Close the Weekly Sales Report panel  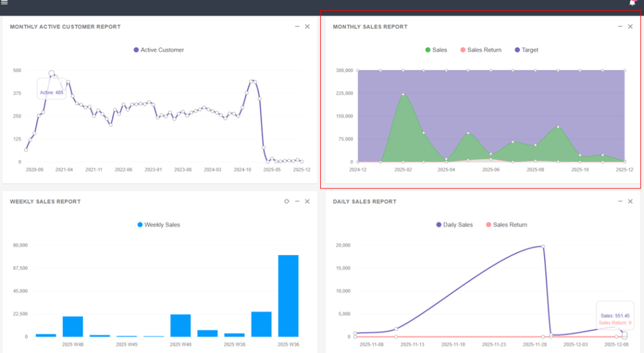pos(307,202)
